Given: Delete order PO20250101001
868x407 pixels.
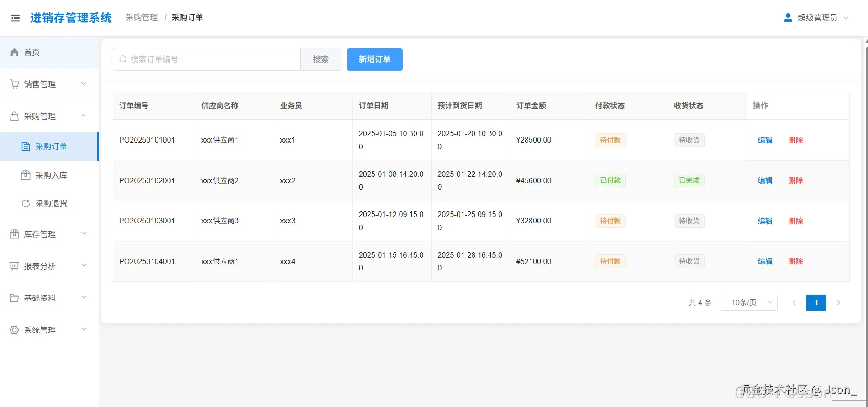Looking at the screenshot, I should click(x=795, y=140).
